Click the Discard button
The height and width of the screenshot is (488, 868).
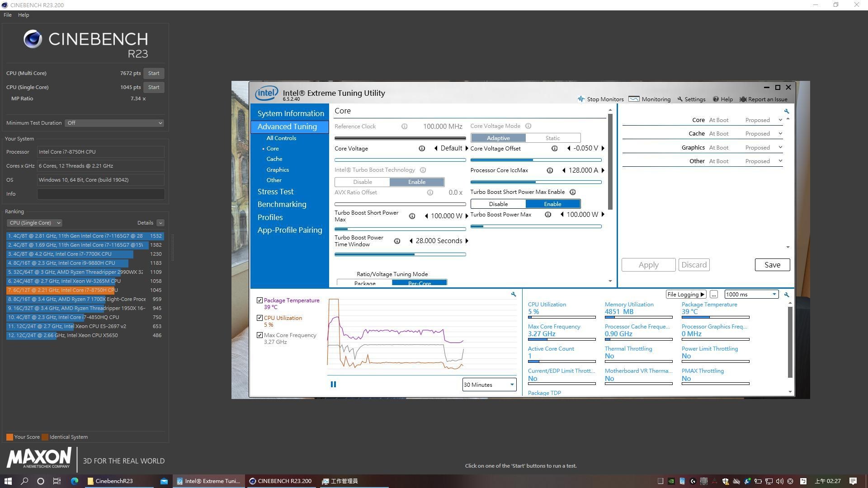click(694, 265)
